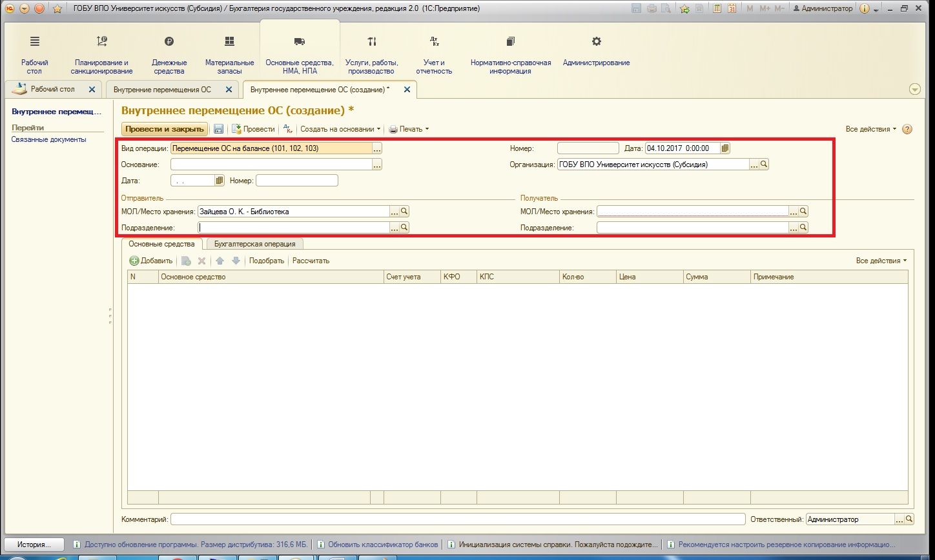
Task: Open the Печать dropdown menu
Action: click(409, 129)
